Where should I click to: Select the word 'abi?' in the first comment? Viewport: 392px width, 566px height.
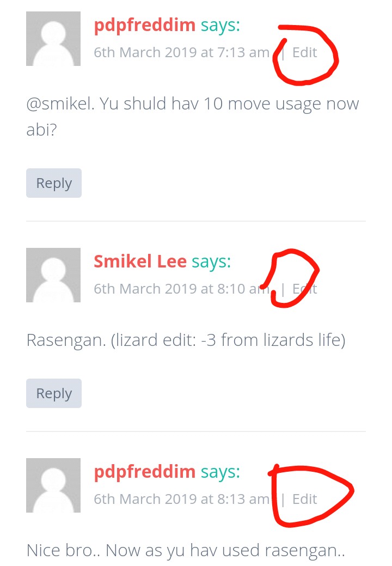[x=41, y=130]
